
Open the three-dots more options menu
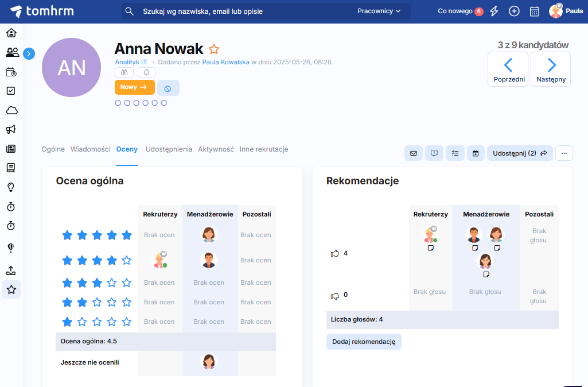[x=564, y=153]
